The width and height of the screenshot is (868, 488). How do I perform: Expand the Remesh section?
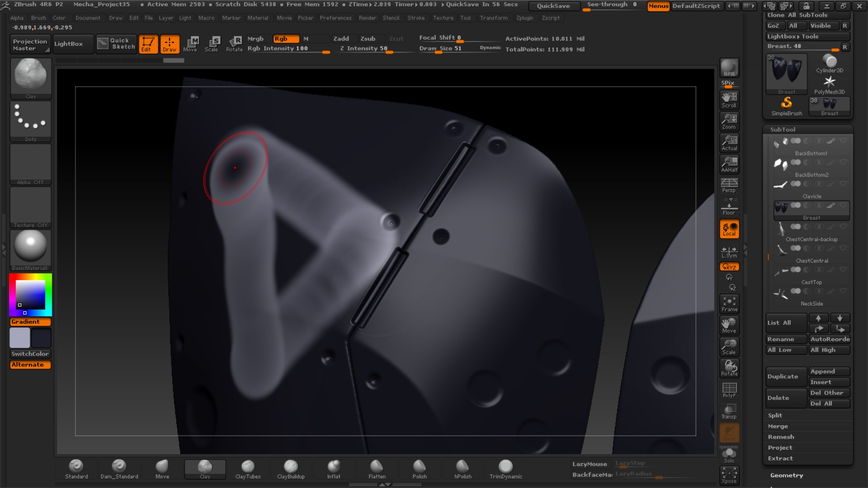[x=781, y=437]
